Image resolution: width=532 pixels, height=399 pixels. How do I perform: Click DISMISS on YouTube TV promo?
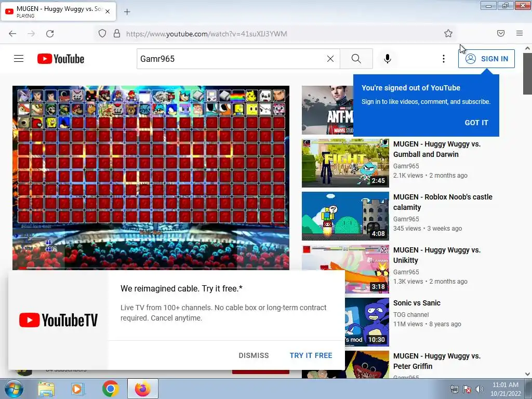pos(254,355)
